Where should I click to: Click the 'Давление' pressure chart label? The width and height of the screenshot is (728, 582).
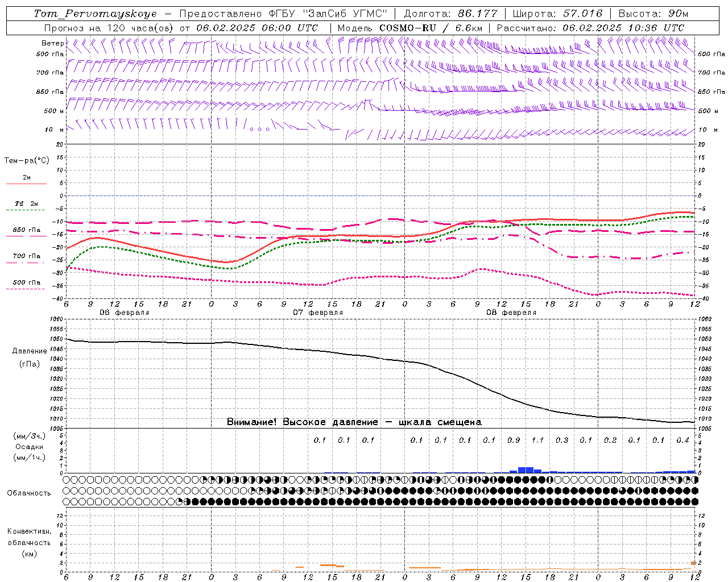[x=30, y=351]
